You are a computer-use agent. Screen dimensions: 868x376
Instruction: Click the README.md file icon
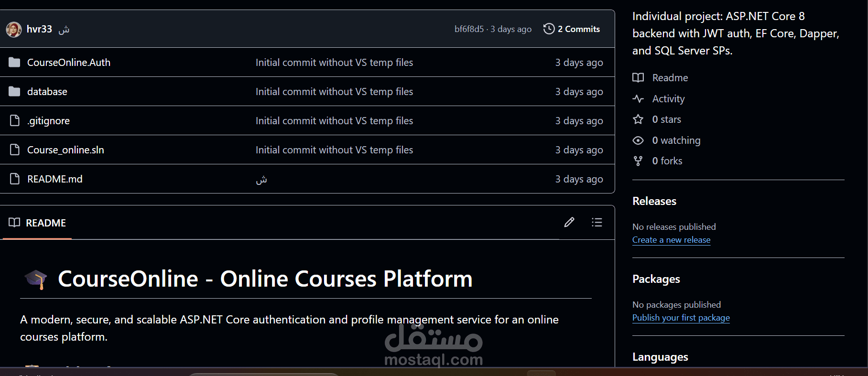point(15,179)
